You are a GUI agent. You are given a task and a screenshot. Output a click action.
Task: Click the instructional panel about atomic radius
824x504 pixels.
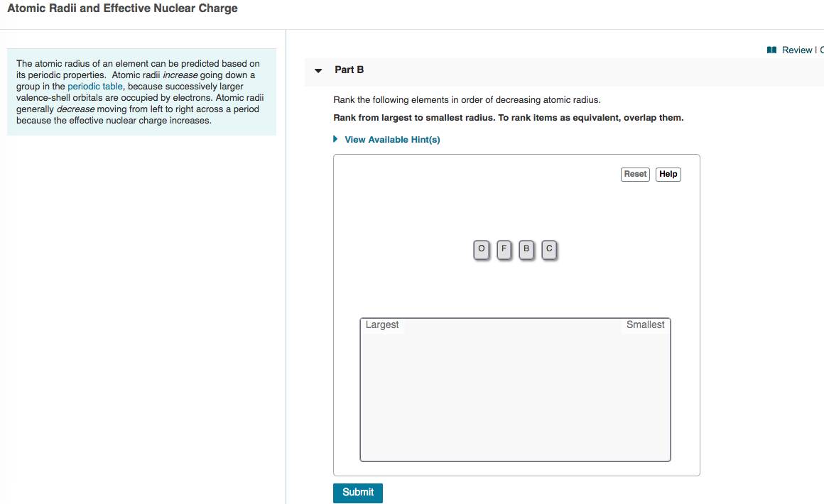point(141,92)
